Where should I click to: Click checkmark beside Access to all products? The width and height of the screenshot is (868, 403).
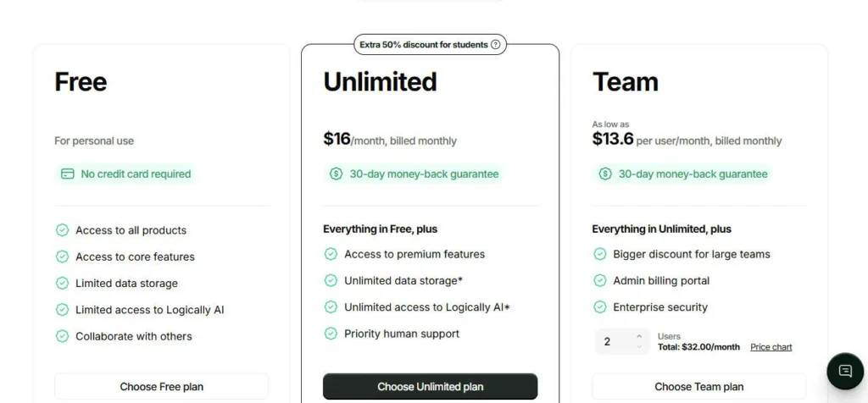coord(62,230)
